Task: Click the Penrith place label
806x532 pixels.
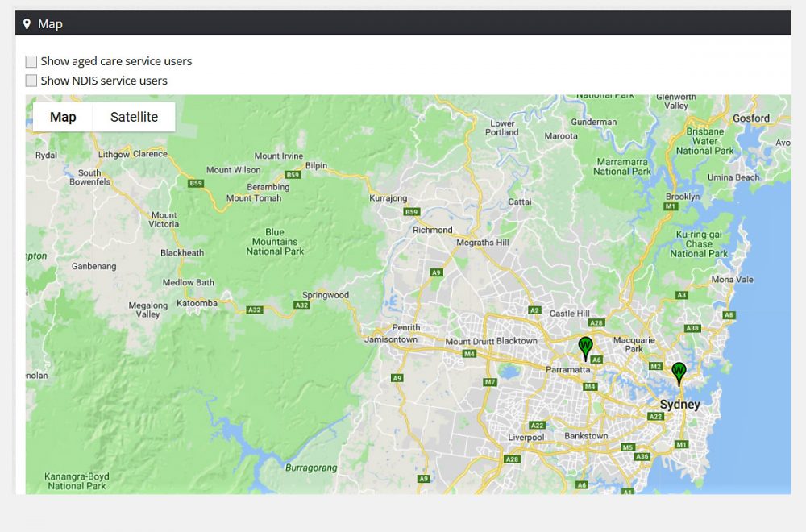Action: (x=406, y=327)
